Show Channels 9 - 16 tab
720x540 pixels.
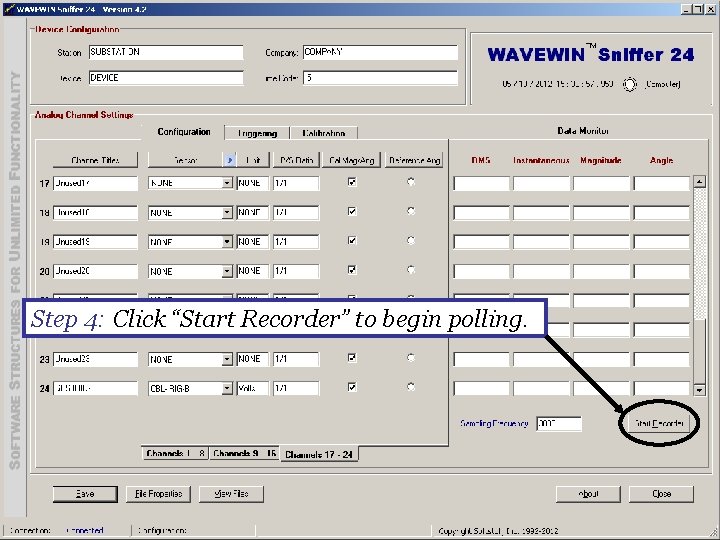tap(244, 453)
